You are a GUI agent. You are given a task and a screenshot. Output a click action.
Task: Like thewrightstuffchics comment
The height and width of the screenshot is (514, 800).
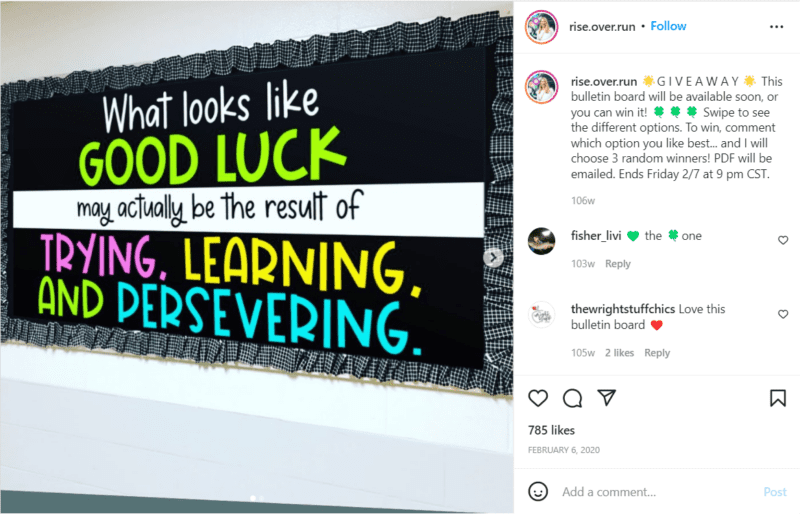point(783,314)
